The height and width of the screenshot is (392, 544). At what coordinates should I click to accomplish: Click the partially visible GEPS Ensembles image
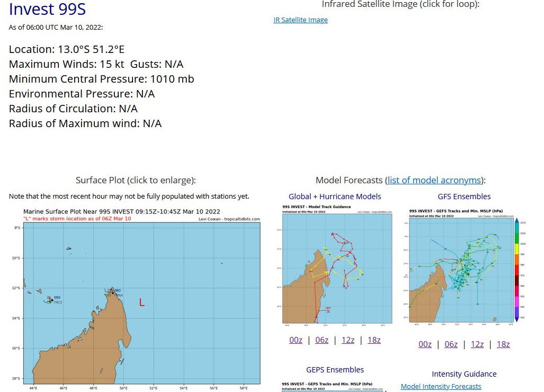click(x=335, y=387)
